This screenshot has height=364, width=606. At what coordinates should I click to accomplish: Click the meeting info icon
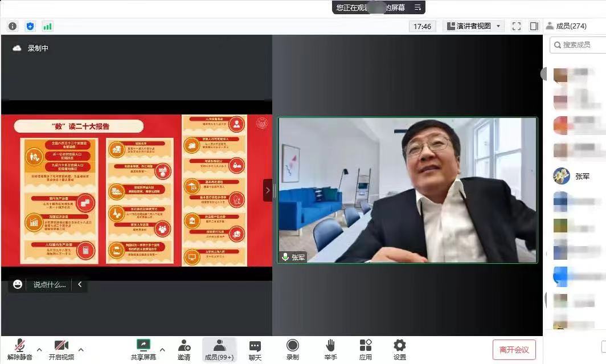click(x=13, y=26)
